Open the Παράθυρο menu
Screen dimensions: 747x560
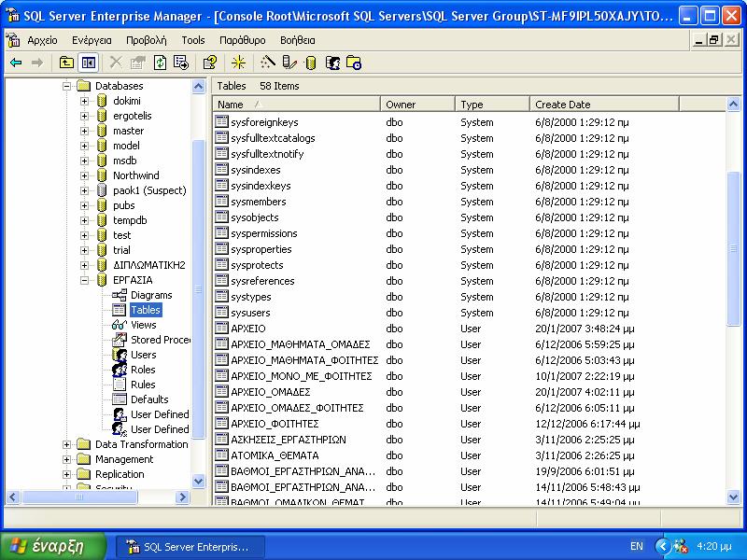pyautogui.click(x=243, y=40)
